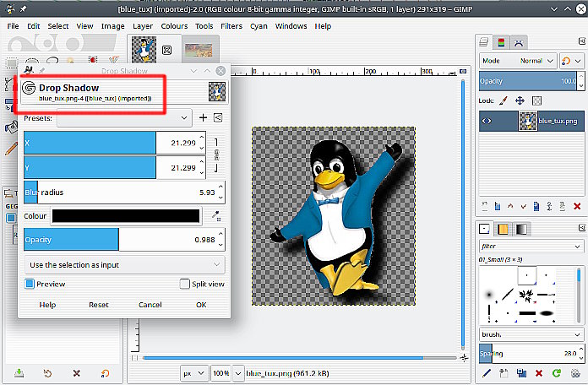Image resolution: width=588 pixels, height=385 pixels.
Task: Open the Colours menu
Action: [174, 26]
